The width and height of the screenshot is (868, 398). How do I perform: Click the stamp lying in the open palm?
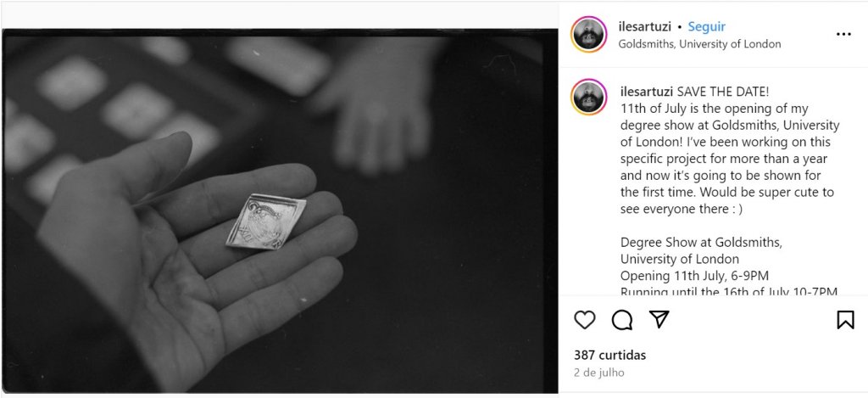(x=265, y=221)
